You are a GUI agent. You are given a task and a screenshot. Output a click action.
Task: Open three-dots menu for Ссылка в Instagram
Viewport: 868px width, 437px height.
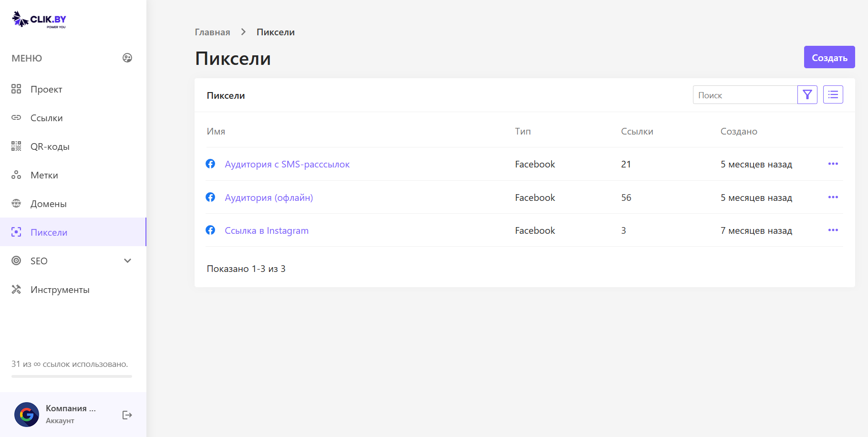[x=833, y=230]
